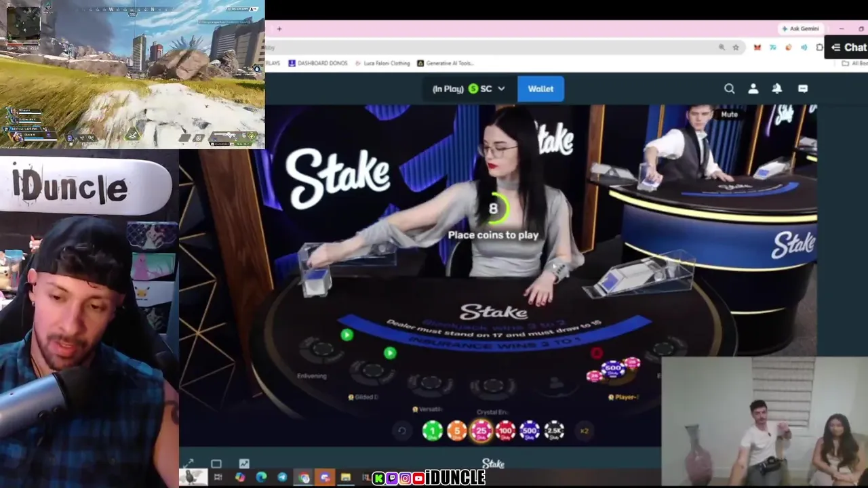
Task: Open Telegram from the taskbar
Action: (x=282, y=478)
